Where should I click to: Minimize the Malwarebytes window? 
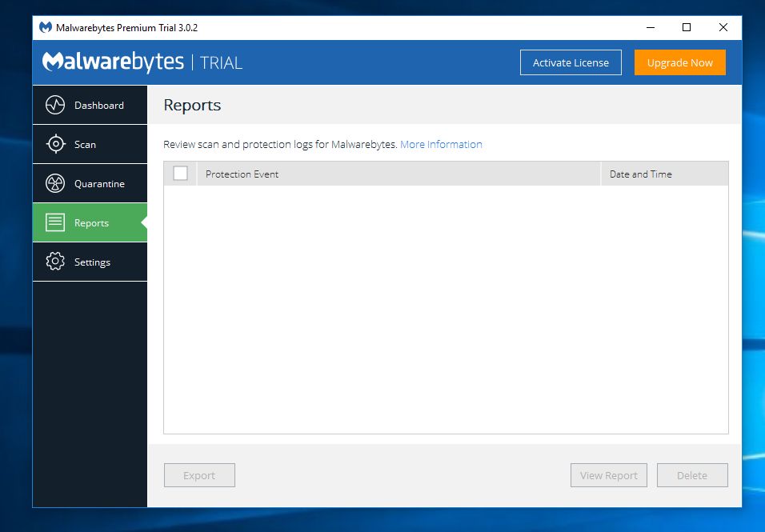coord(651,27)
